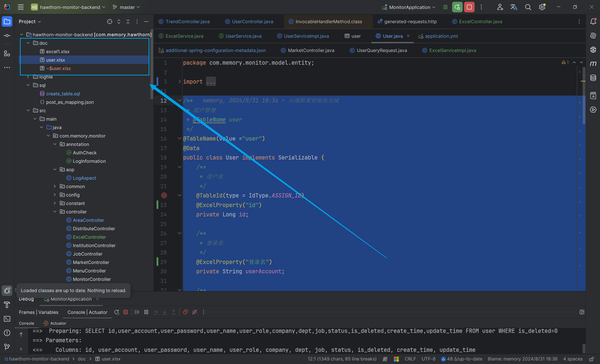Stop MonitorApplication with red stop button
This screenshot has height=364, width=600.
click(469, 7)
